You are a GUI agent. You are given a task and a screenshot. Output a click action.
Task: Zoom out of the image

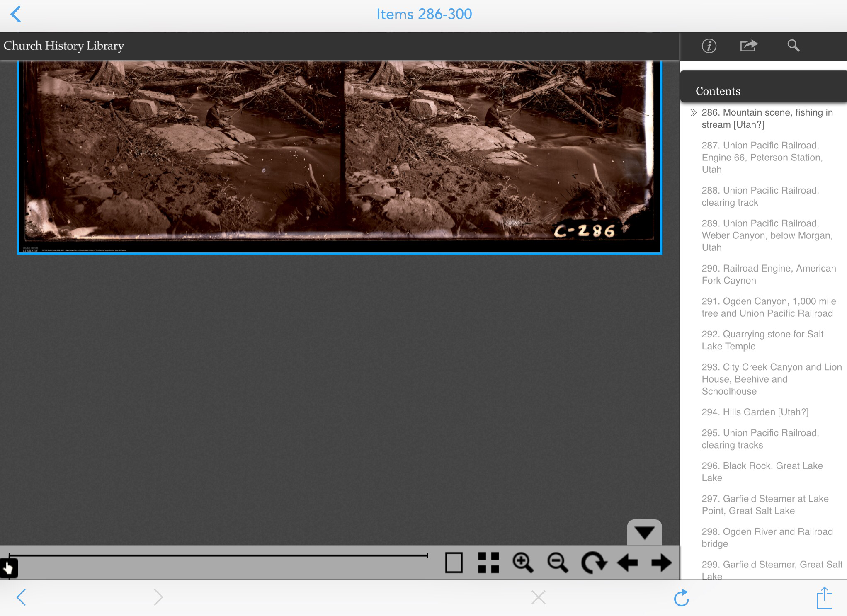point(558,563)
